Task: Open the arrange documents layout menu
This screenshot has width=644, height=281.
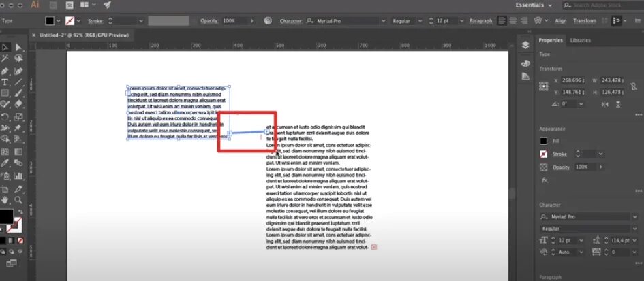Action: tap(88, 5)
